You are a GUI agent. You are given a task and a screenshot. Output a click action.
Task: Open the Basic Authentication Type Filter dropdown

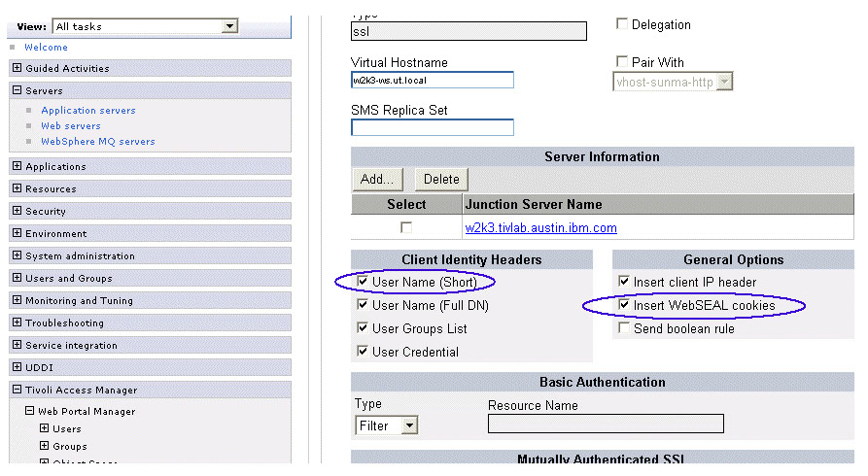click(386, 425)
